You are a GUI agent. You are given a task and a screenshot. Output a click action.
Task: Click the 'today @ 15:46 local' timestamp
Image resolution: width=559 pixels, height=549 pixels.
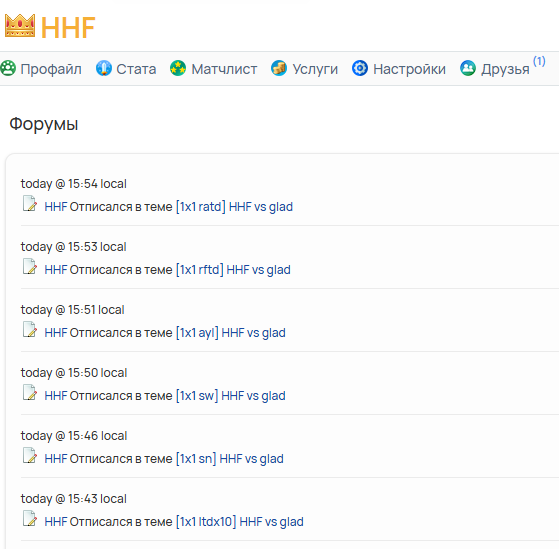click(74, 436)
